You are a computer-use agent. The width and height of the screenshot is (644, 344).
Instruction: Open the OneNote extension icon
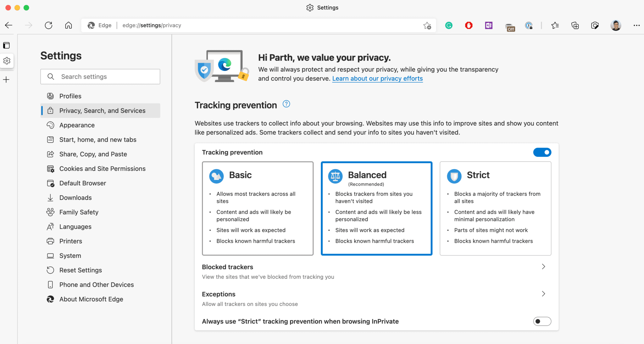point(489,25)
